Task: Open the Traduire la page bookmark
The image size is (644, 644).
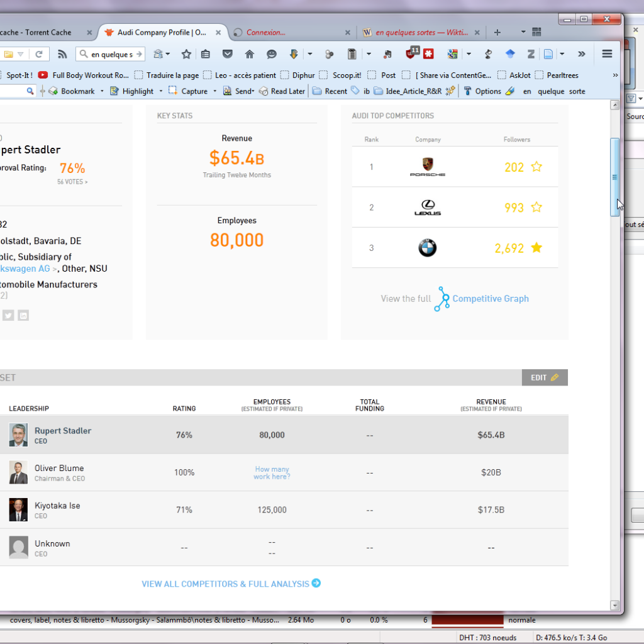Action: pyautogui.click(x=167, y=75)
